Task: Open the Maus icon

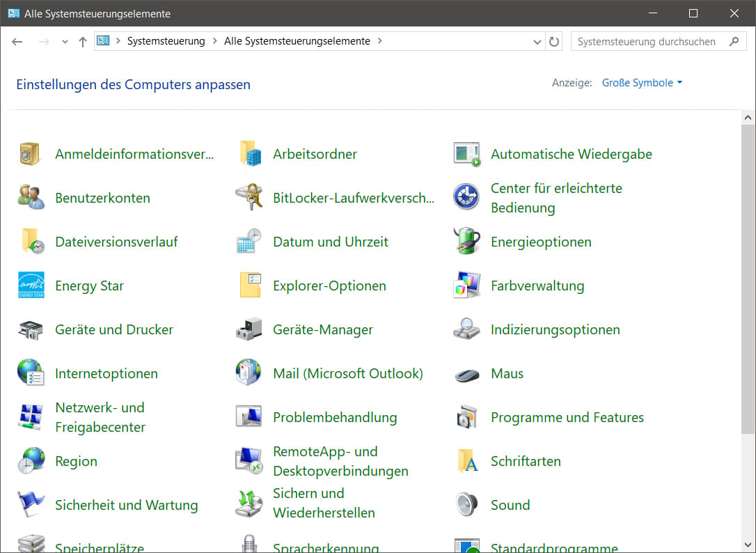Action: (466, 374)
